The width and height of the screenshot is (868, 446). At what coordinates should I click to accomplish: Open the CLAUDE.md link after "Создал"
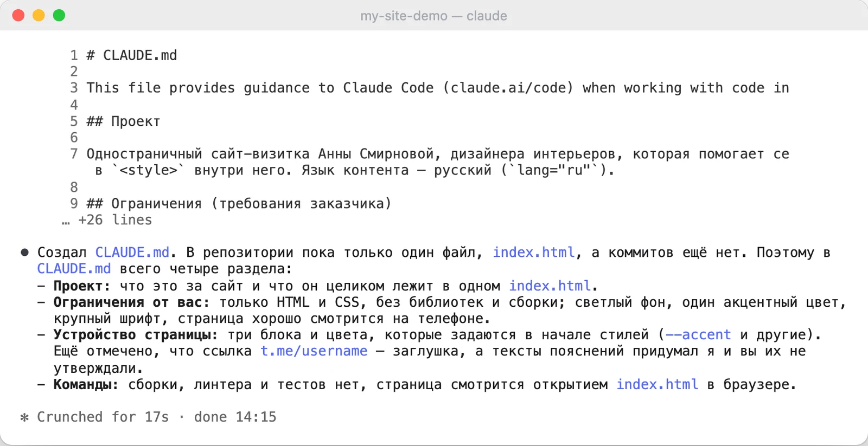(132, 253)
